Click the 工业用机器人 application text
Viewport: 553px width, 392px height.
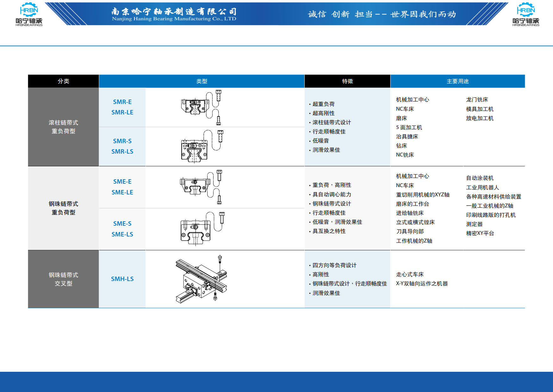click(x=482, y=187)
